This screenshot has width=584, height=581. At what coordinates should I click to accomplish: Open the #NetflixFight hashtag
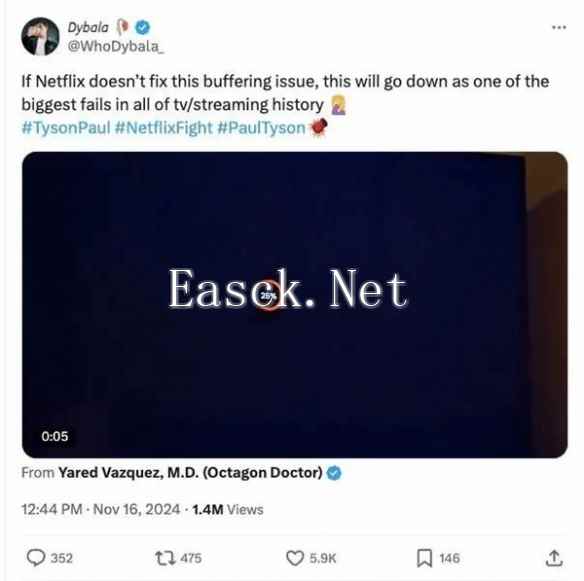[164, 128]
